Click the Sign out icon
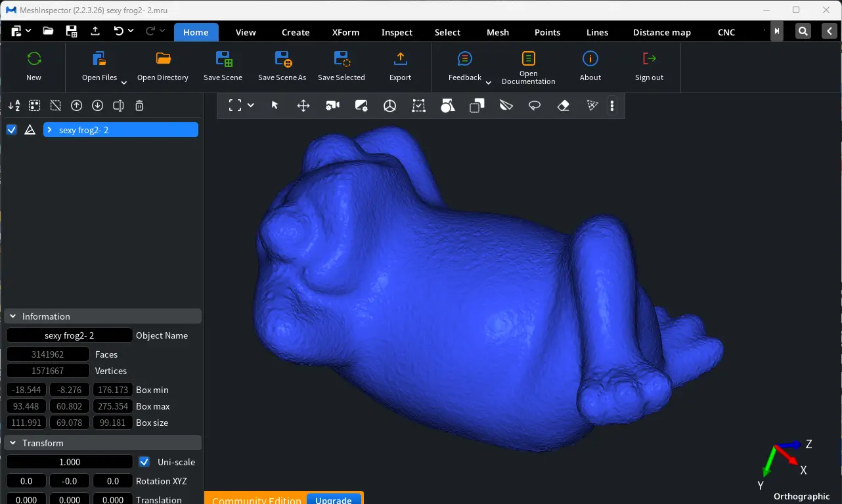842x504 pixels. [x=649, y=58]
